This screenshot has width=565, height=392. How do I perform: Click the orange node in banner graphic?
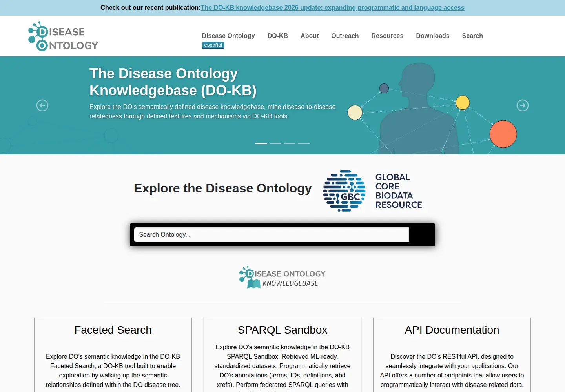[503, 134]
